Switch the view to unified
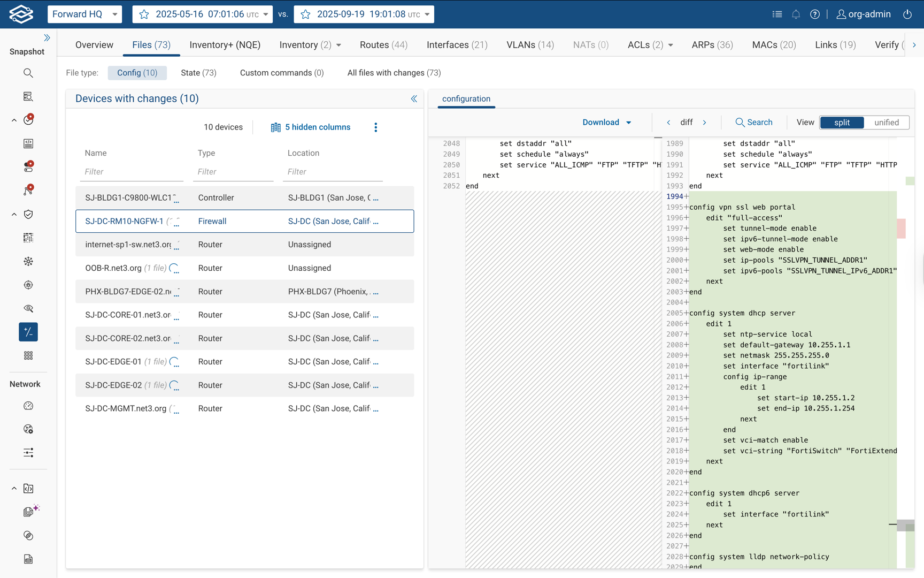The image size is (924, 578). point(886,123)
